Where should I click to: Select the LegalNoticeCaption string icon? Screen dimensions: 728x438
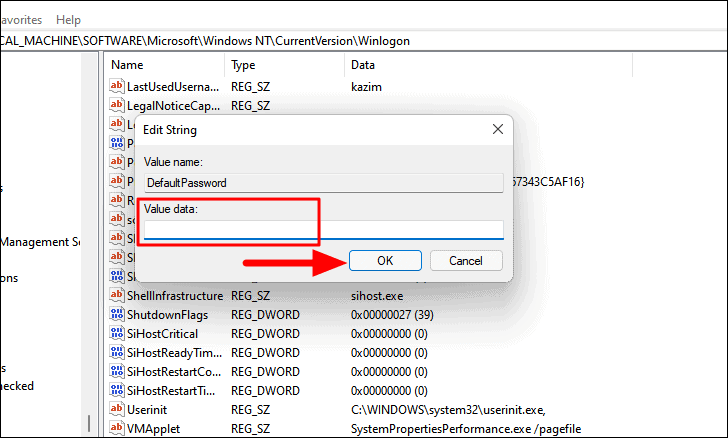[117, 105]
